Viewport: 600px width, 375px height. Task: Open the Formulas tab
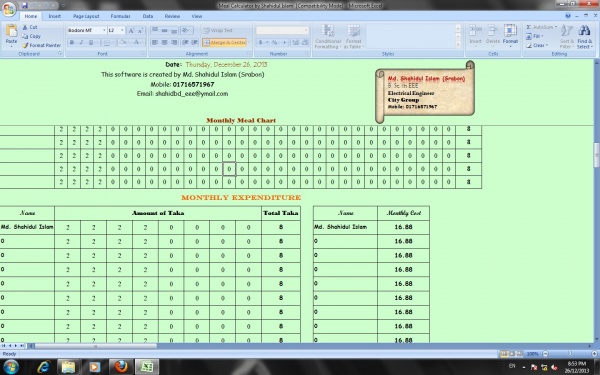click(x=121, y=16)
